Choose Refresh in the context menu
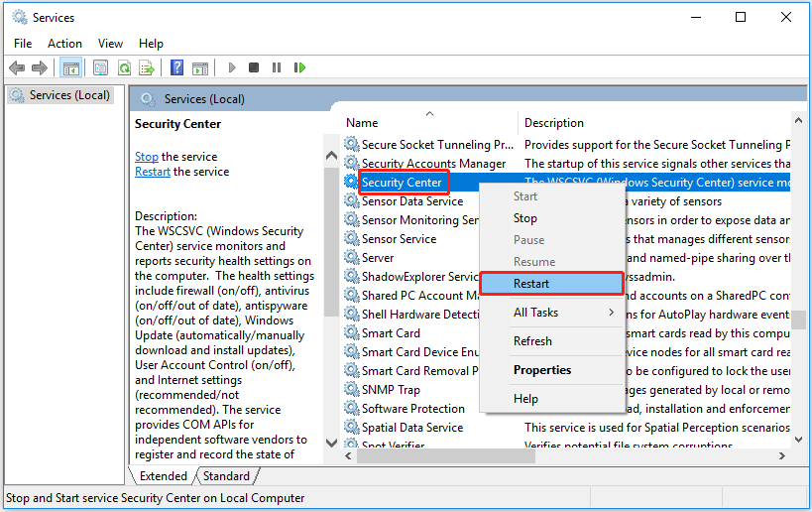The image size is (812, 512). pyautogui.click(x=552, y=341)
